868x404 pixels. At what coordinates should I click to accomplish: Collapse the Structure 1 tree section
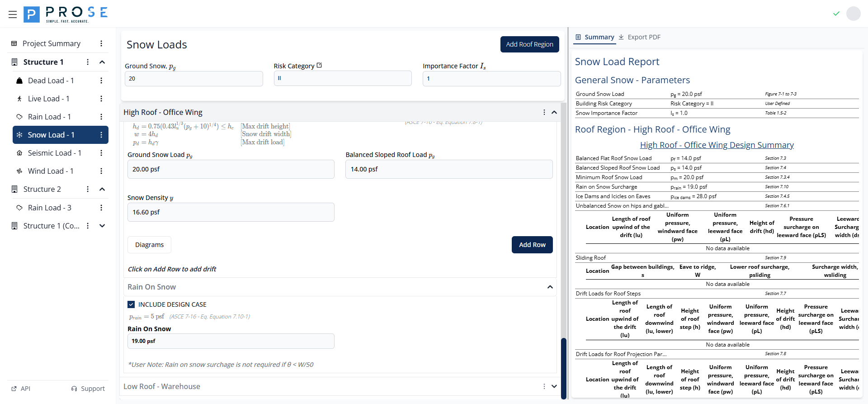[x=102, y=62]
